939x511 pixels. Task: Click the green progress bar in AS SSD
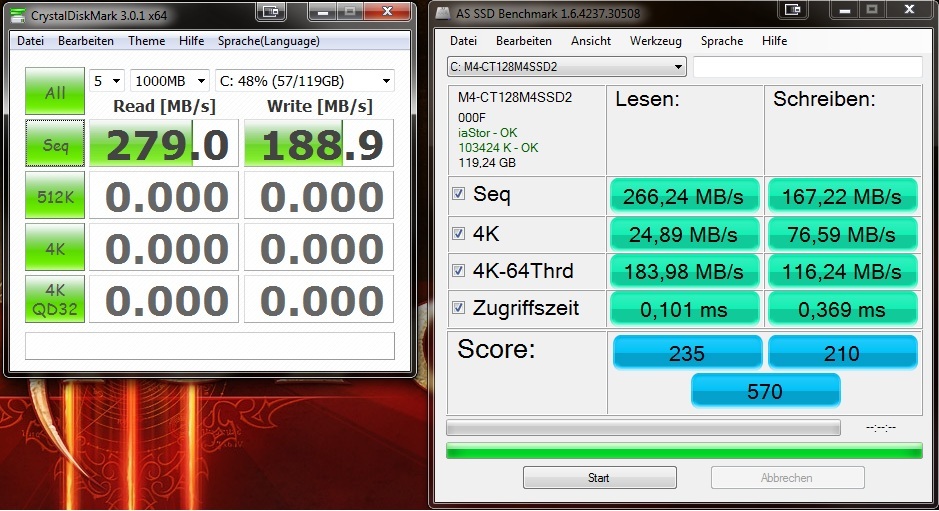point(684,450)
